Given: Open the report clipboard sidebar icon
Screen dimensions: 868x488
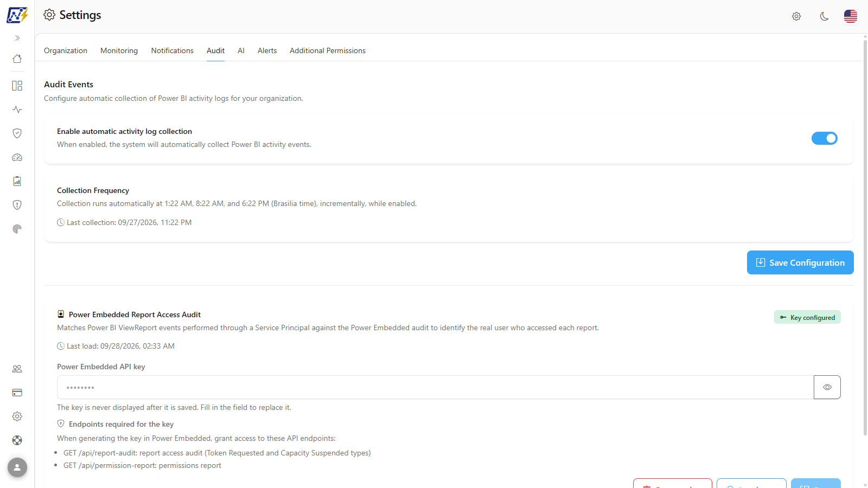Looking at the screenshot, I should coord(17,181).
